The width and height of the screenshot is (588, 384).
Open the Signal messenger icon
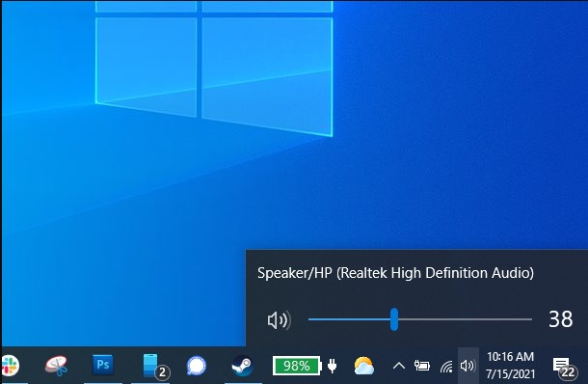[x=197, y=366]
